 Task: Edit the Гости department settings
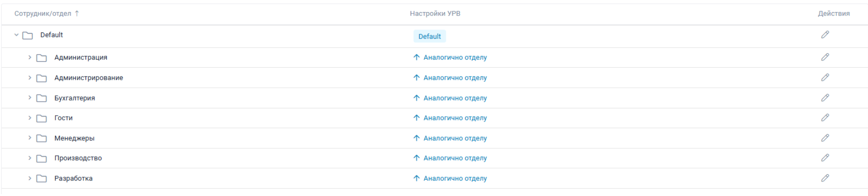(x=825, y=118)
